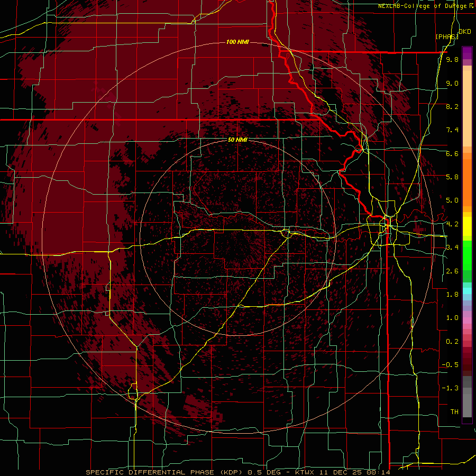Click the 5.0 value on the color scale
This screenshot has width=476, height=476.
(452, 200)
